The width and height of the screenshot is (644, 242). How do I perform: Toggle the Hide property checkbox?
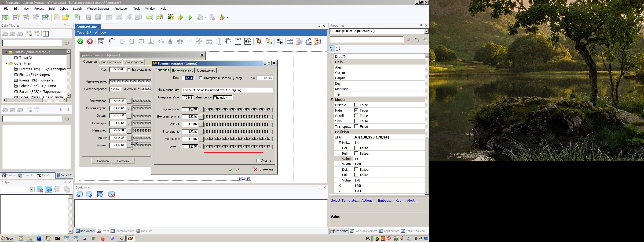tap(356, 110)
